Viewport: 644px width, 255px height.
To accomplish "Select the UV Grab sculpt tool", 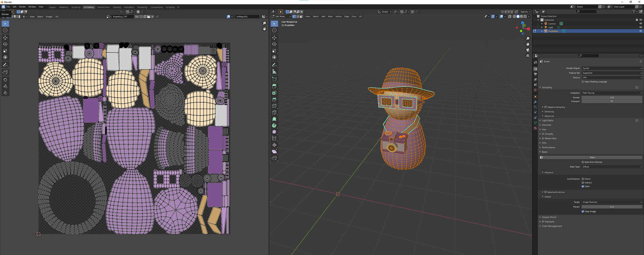I will tap(5, 80).
